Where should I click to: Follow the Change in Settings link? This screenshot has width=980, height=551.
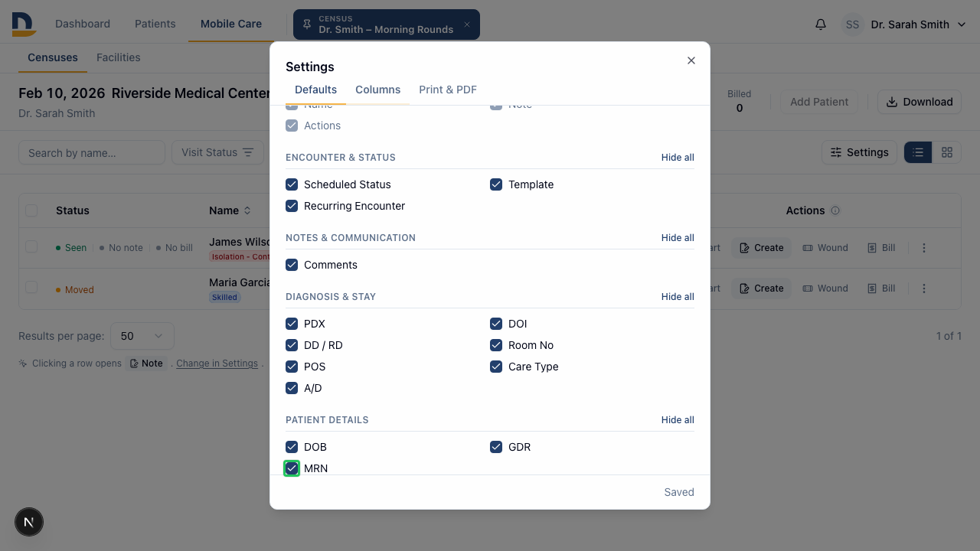[x=217, y=364]
